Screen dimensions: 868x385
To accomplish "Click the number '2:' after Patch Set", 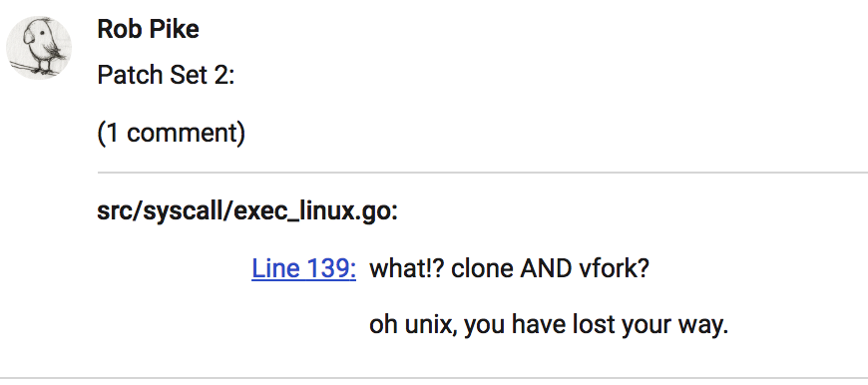I will tap(224, 75).
